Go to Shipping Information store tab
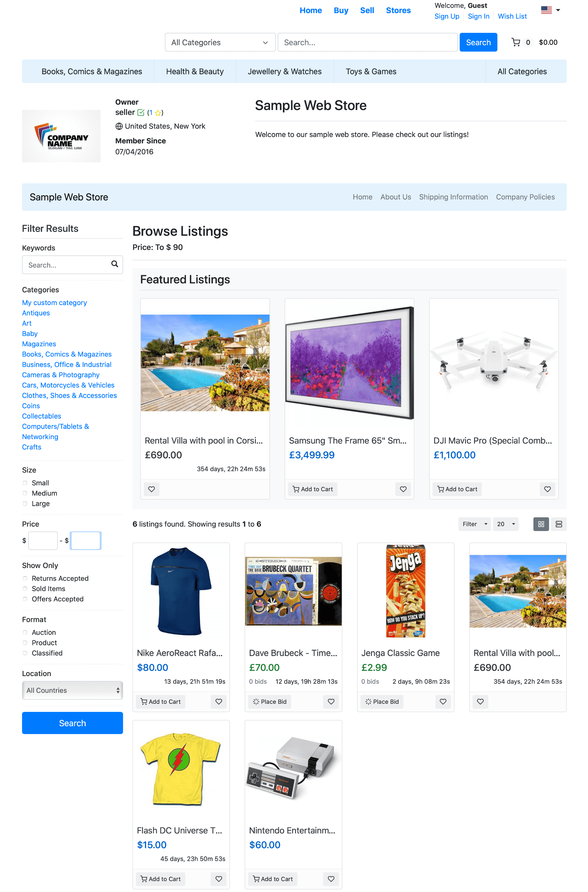The width and height of the screenshot is (588, 892). click(453, 197)
